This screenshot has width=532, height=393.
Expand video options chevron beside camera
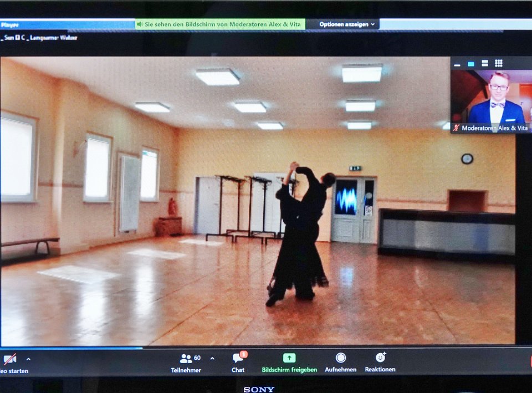point(28,359)
